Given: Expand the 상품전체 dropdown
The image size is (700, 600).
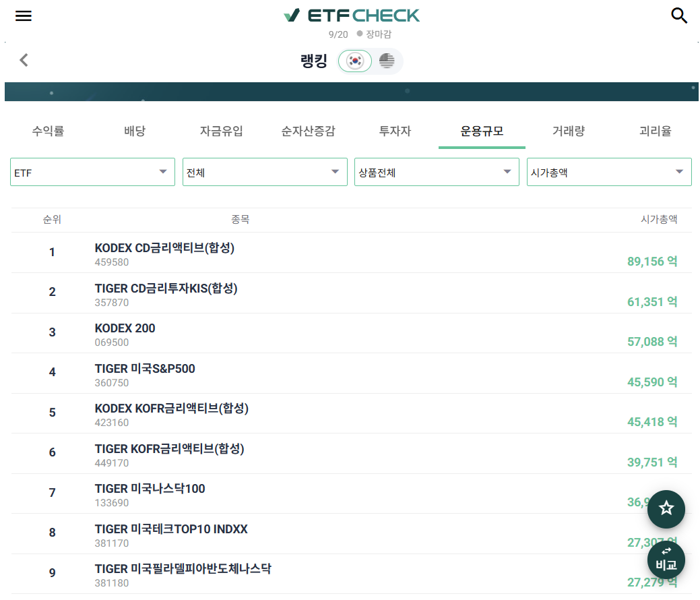Looking at the screenshot, I should tap(437, 172).
